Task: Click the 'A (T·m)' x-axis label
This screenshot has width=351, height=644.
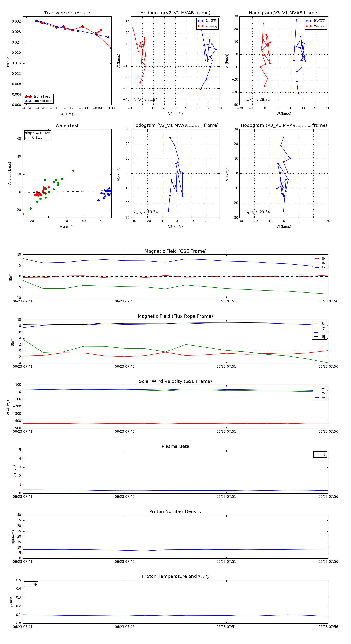Action: [x=67, y=114]
